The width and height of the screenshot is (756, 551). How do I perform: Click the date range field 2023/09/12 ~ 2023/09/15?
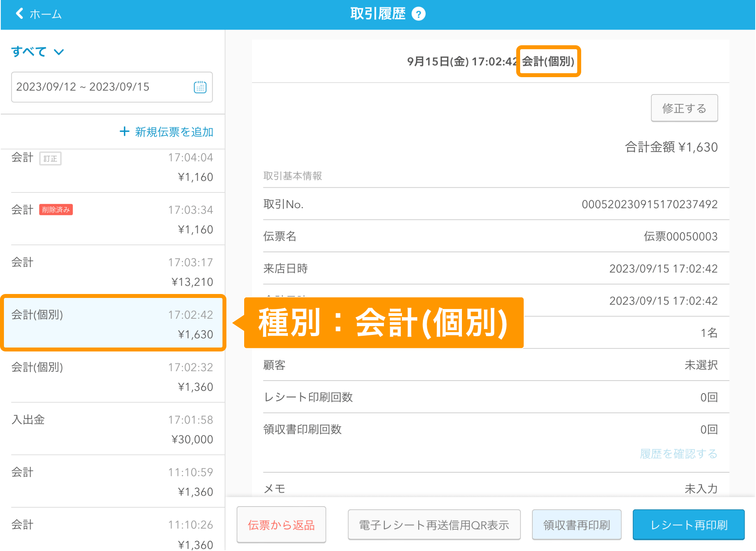click(x=112, y=87)
